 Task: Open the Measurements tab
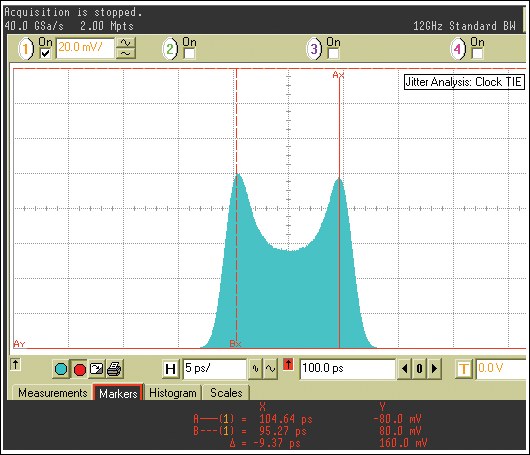[52, 393]
